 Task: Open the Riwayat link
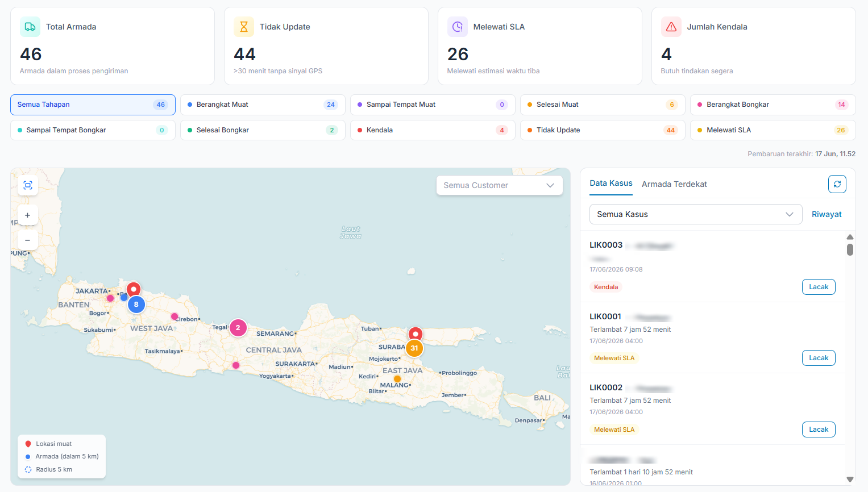pyautogui.click(x=827, y=214)
